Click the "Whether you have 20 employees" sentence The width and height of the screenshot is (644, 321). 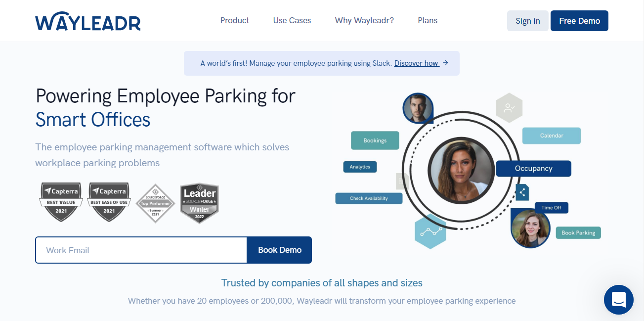[x=322, y=301]
